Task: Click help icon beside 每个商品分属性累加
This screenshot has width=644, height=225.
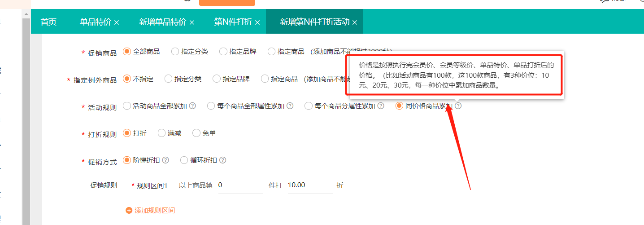Action: click(x=381, y=106)
